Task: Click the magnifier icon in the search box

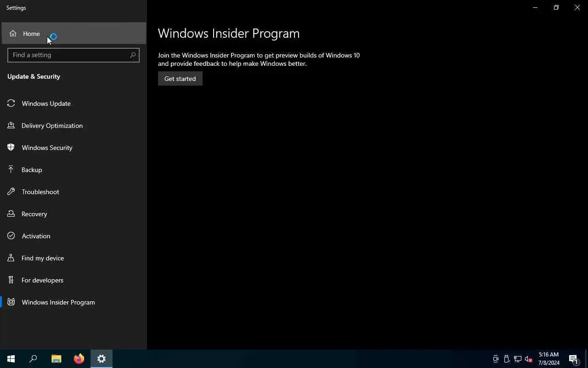Action: click(x=133, y=55)
